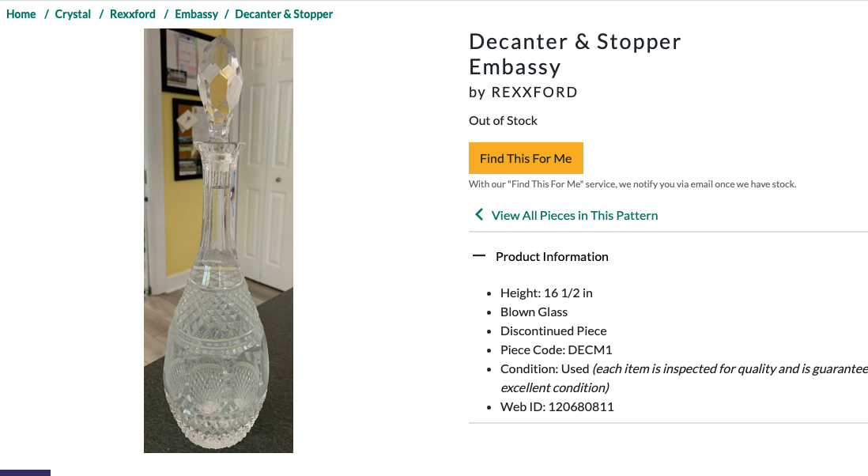Image resolution: width=868 pixels, height=476 pixels.
Task: Navigate to the Embassy pattern breadcrumb
Action: pos(197,14)
